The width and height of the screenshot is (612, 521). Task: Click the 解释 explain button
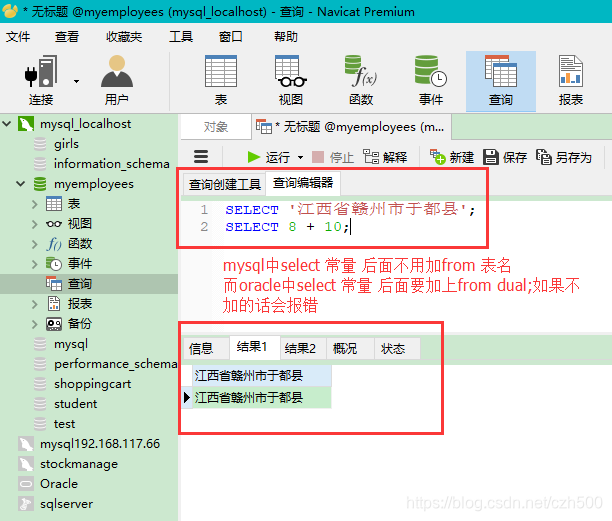point(385,157)
